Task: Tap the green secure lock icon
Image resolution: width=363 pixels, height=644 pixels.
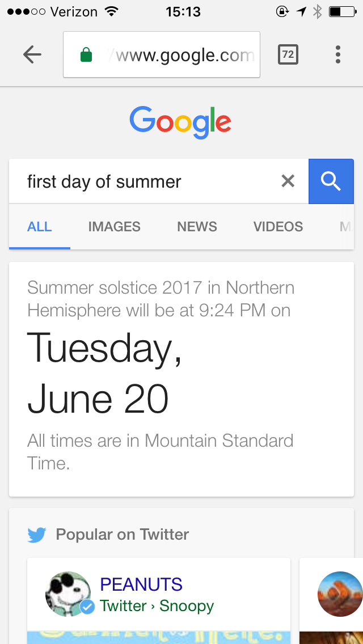Action: 86,55
